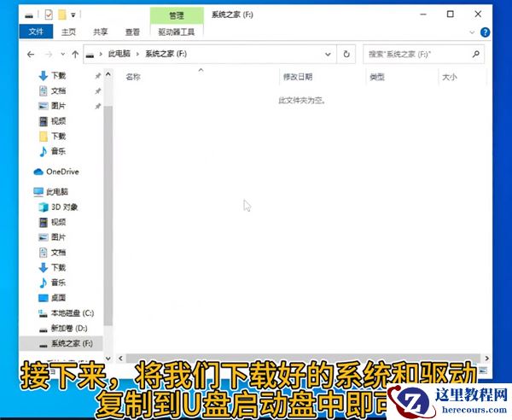Viewport: 512px width, 420px height.
Task: Click the pin icon beside 图片
Action: pyautogui.click(x=97, y=106)
